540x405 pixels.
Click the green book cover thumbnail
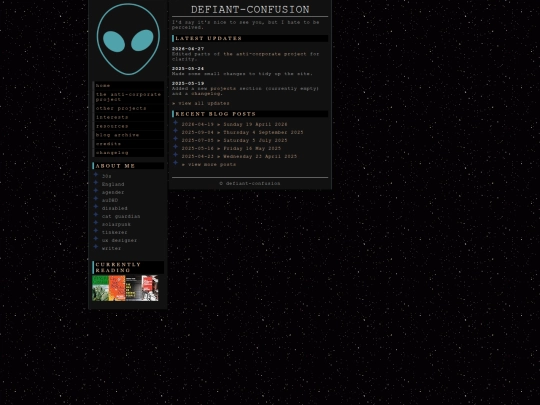(100, 288)
